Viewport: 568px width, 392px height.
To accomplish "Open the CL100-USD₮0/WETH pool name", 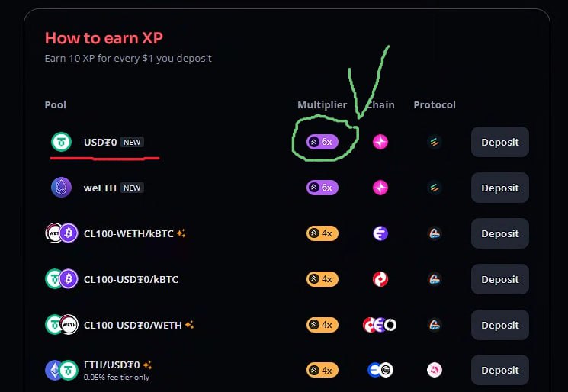I will tap(133, 325).
